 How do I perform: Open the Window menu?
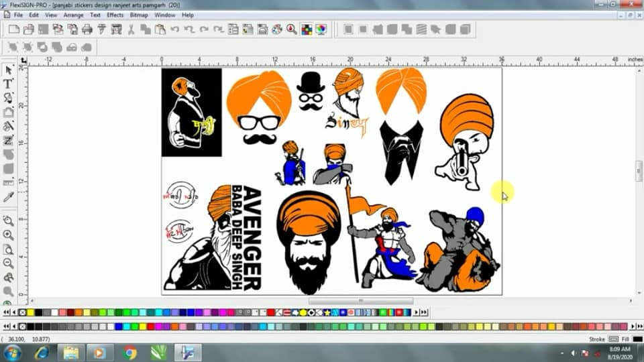click(x=165, y=15)
